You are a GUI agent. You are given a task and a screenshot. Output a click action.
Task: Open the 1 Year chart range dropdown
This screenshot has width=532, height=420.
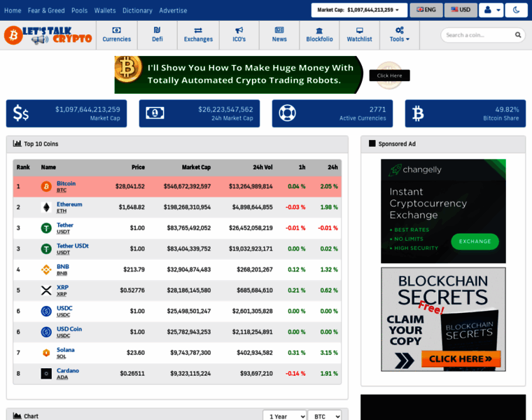point(284,416)
